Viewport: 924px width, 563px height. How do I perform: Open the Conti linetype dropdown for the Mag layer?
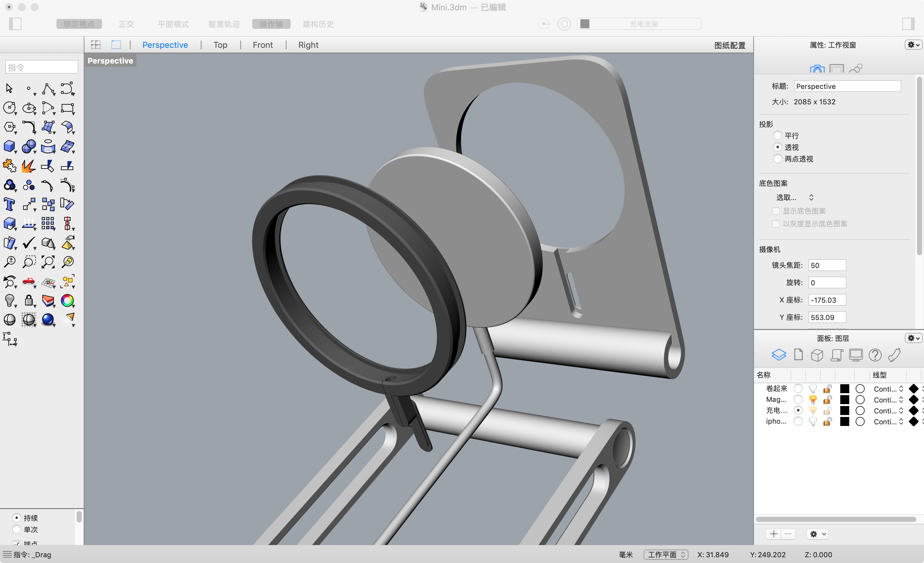click(x=888, y=400)
